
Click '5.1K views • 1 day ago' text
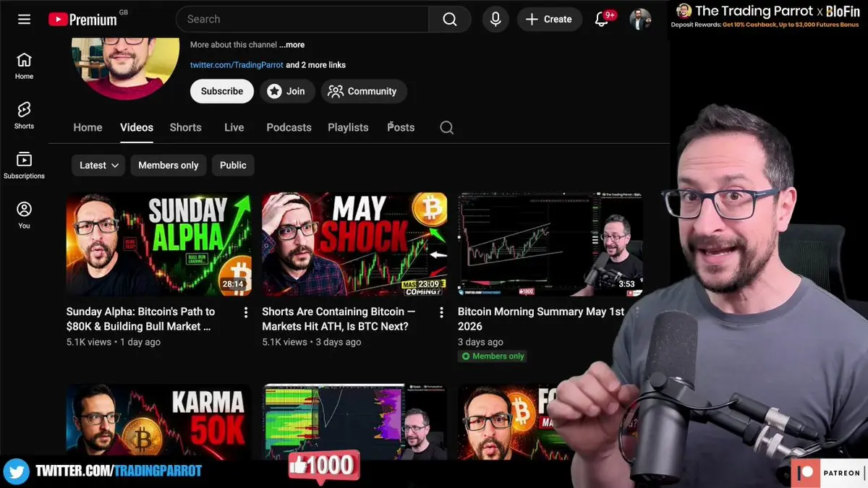coord(114,342)
